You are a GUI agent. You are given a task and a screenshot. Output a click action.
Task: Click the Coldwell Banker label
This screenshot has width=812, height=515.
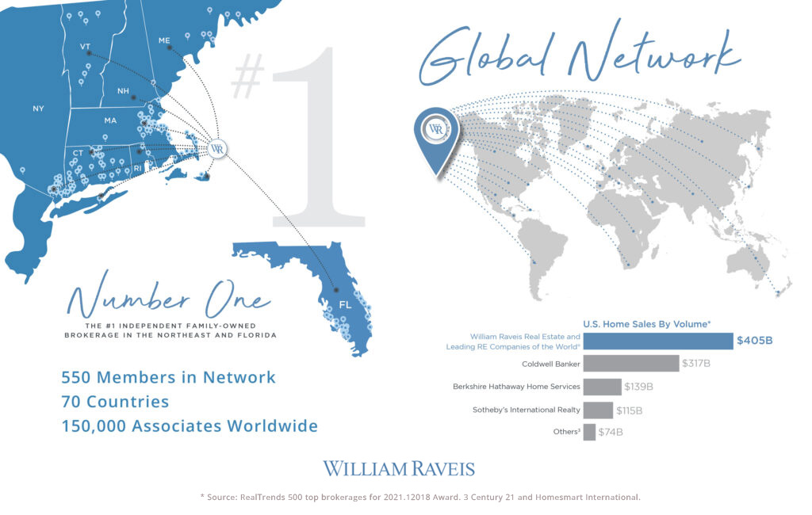click(551, 364)
